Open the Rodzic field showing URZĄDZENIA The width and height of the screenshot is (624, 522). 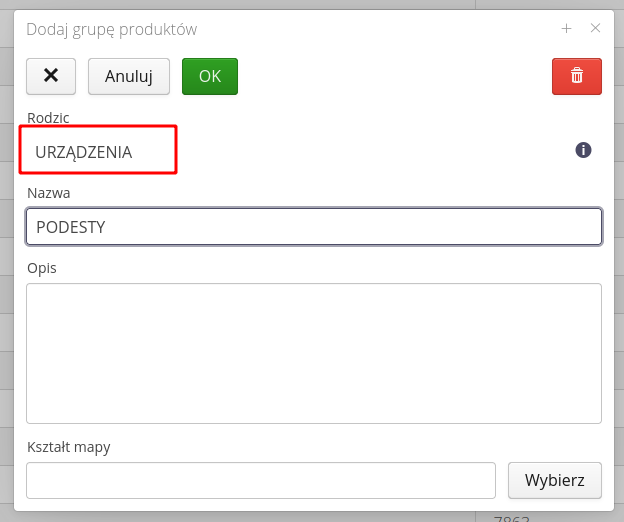(x=99, y=151)
